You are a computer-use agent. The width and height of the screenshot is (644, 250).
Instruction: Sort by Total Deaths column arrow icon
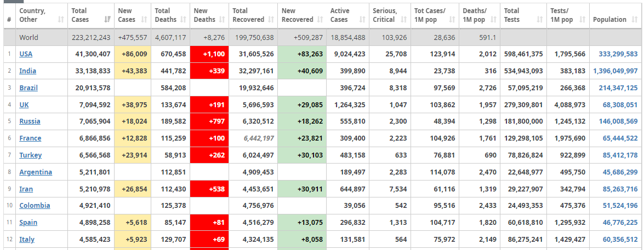pos(184,19)
